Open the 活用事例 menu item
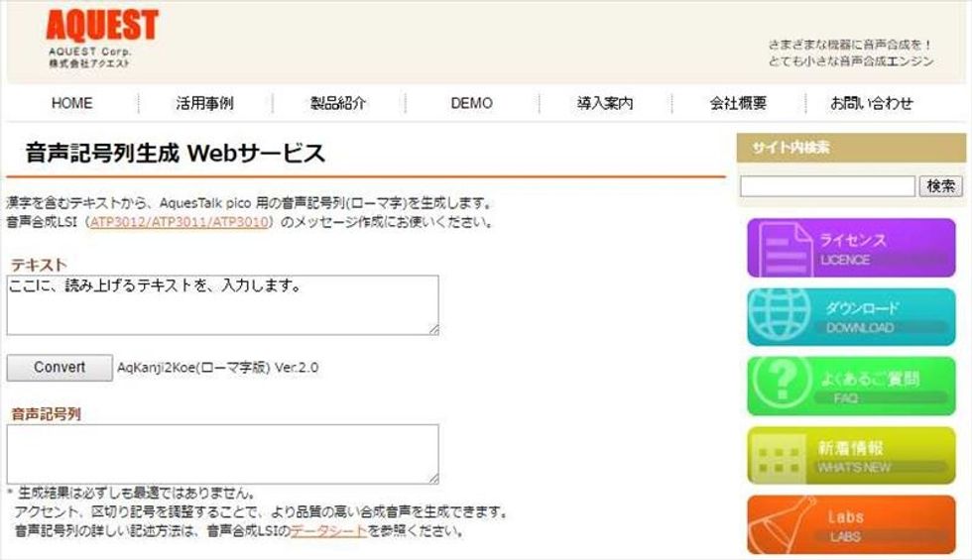 (204, 103)
